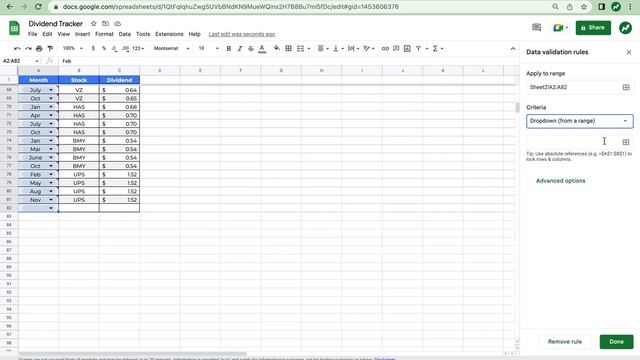
Task: Insert a link using chain icon
Action: [385, 49]
